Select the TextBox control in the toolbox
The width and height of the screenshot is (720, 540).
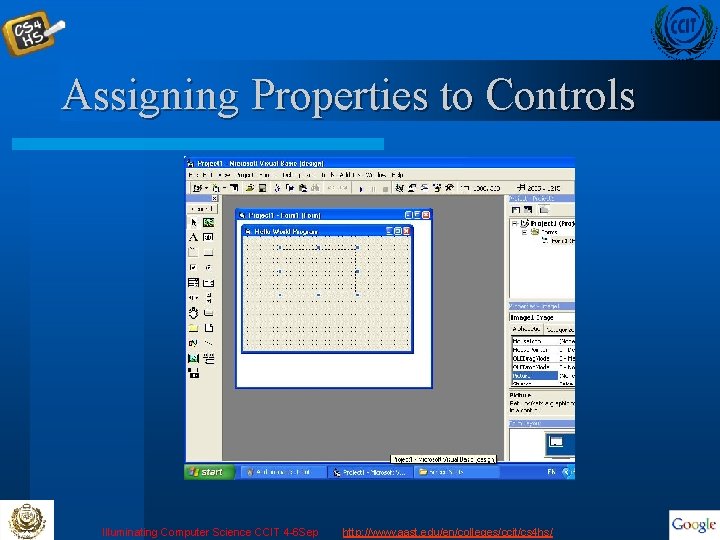tap(208, 237)
